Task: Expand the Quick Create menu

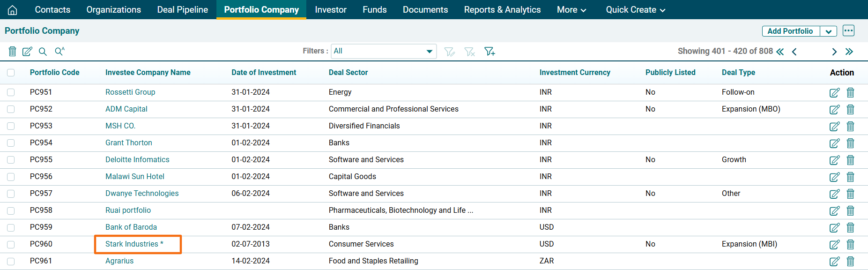Action: click(635, 10)
